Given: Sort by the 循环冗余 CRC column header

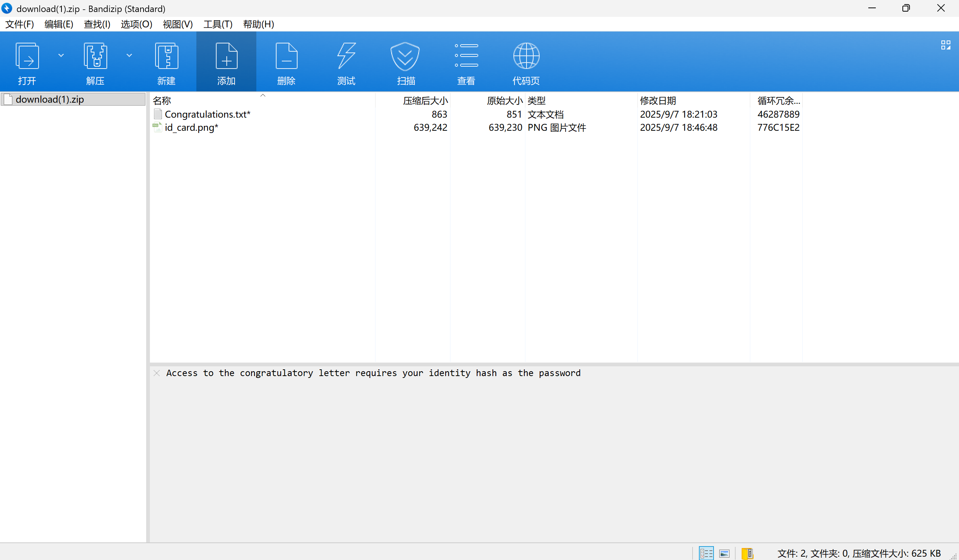Looking at the screenshot, I should point(776,100).
